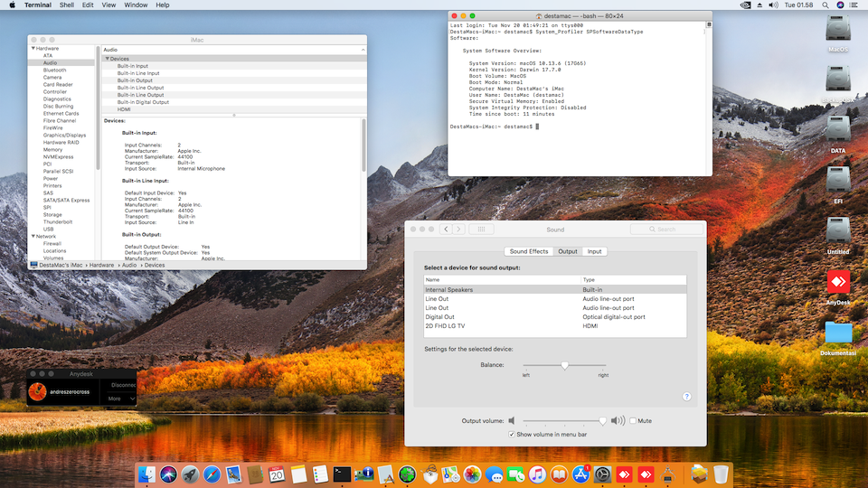
Task: Open the App Store from the dock
Action: click(581, 474)
